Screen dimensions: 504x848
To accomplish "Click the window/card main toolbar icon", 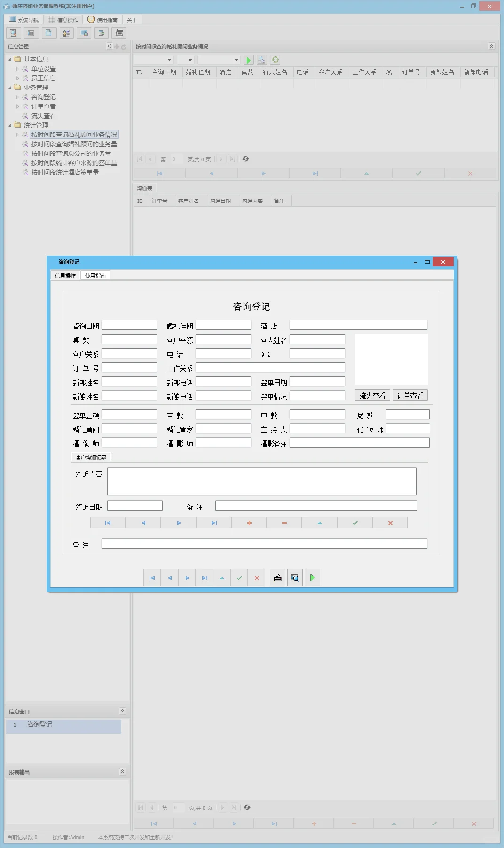I will (x=119, y=33).
